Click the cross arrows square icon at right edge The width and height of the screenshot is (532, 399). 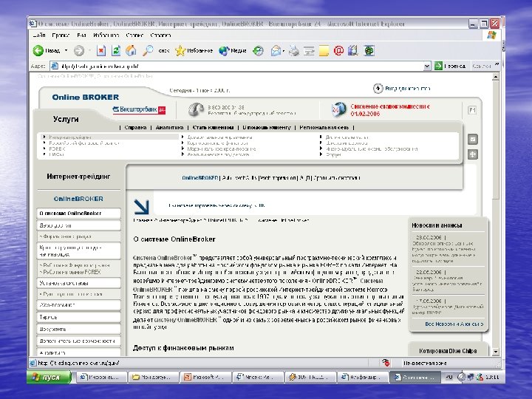[x=473, y=154]
